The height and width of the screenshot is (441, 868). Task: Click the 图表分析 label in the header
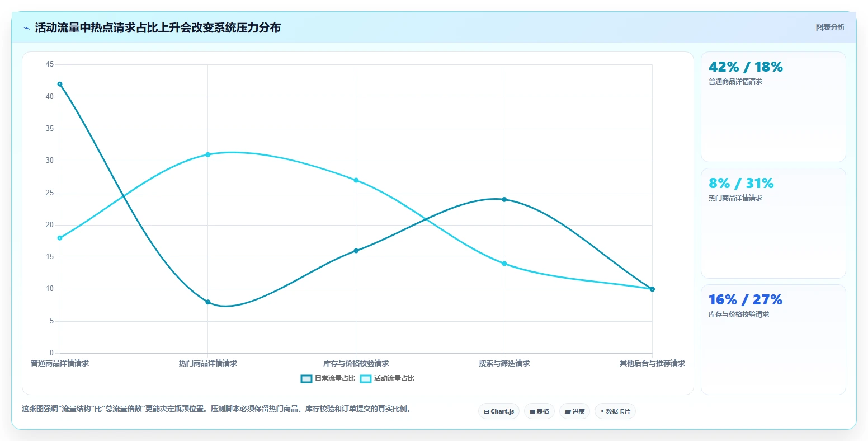pos(831,27)
